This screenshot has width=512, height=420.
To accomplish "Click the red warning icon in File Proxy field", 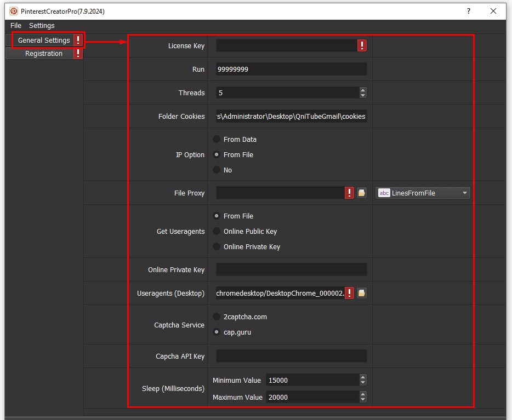I will (349, 193).
